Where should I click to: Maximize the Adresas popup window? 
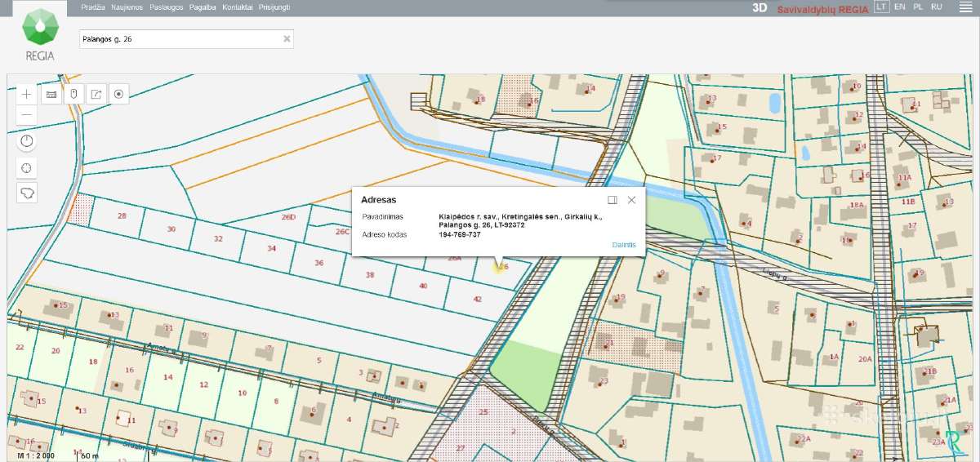(612, 200)
